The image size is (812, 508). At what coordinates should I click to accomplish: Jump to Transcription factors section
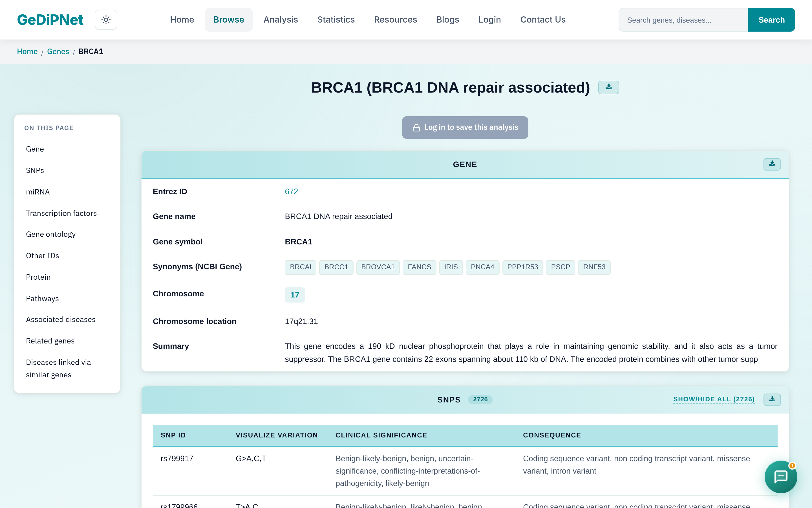point(67,213)
